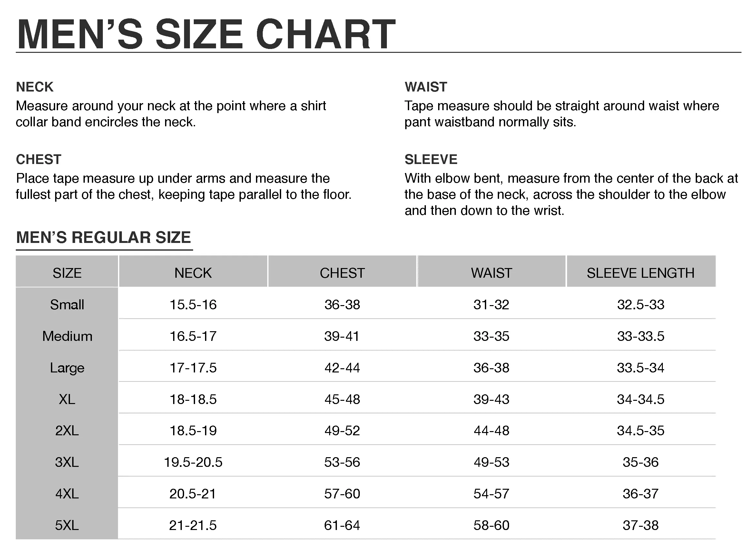Click the XL waist value 39-43
The height and width of the screenshot is (549, 756).
tap(491, 399)
